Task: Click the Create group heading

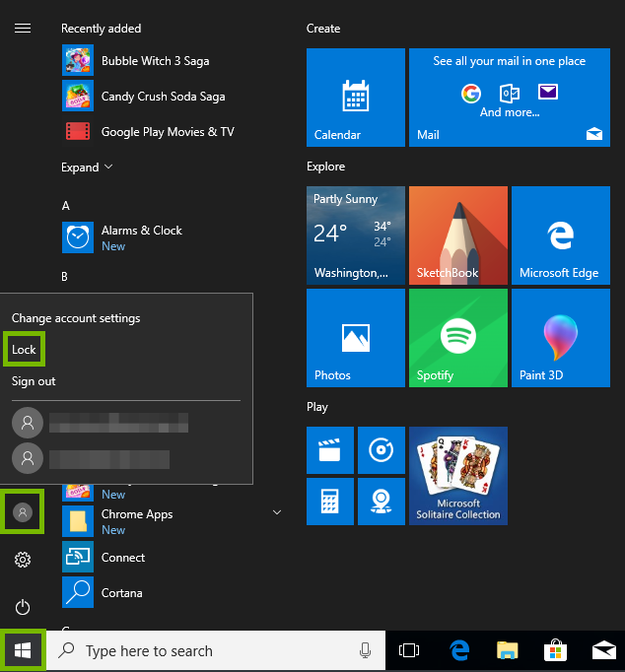Action: point(323,29)
